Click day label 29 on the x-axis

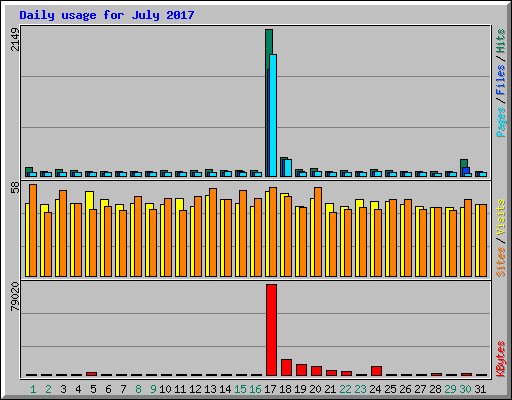click(450, 389)
